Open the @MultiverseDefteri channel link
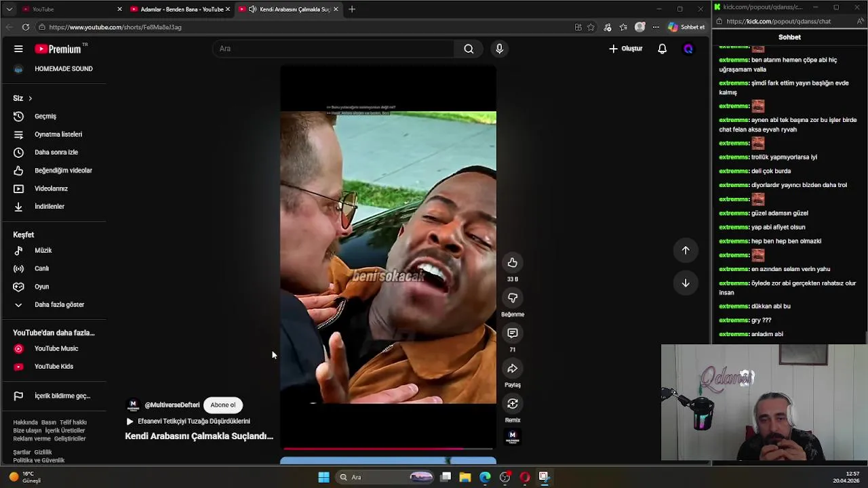Screen dimensions: 868x488 [x=172, y=405]
